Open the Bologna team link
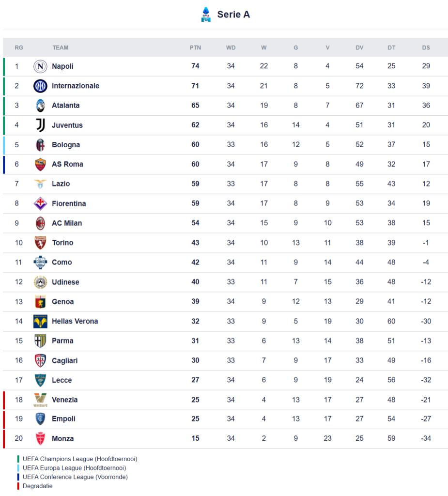This screenshot has width=448, height=496. click(x=66, y=145)
